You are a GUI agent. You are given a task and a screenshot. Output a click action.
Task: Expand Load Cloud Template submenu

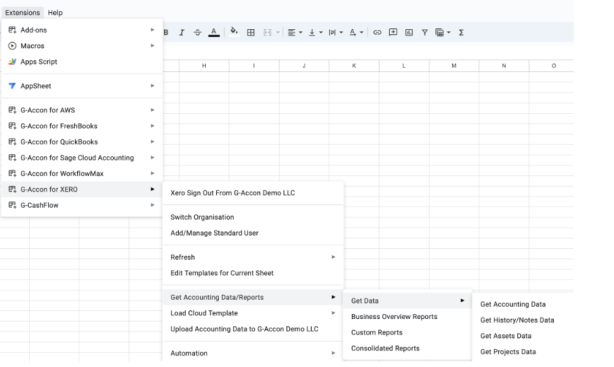tap(253, 313)
